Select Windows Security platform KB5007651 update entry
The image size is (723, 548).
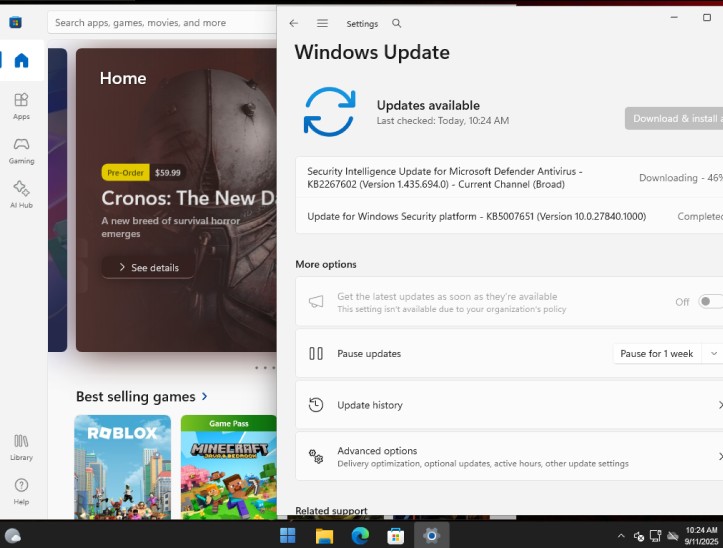pyautogui.click(x=509, y=216)
